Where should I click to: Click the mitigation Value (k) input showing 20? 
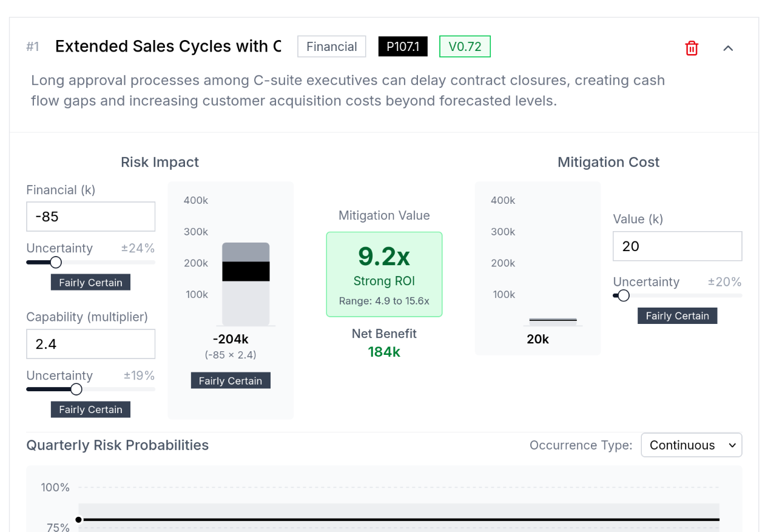677,246
